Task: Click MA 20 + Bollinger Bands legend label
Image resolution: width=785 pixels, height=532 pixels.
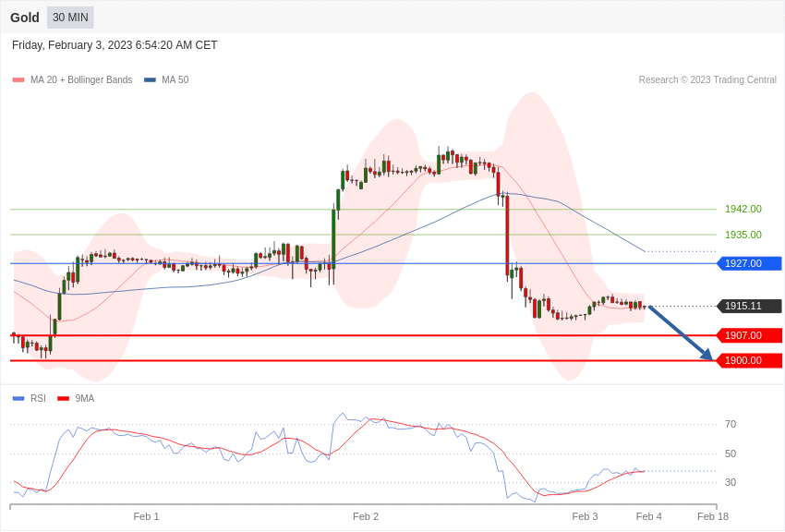Action: (x=81, y=79)
